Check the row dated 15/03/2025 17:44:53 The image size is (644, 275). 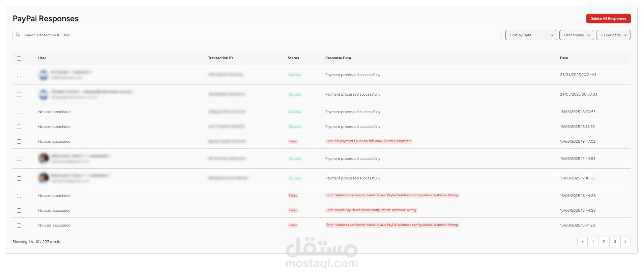coord(19,159)
